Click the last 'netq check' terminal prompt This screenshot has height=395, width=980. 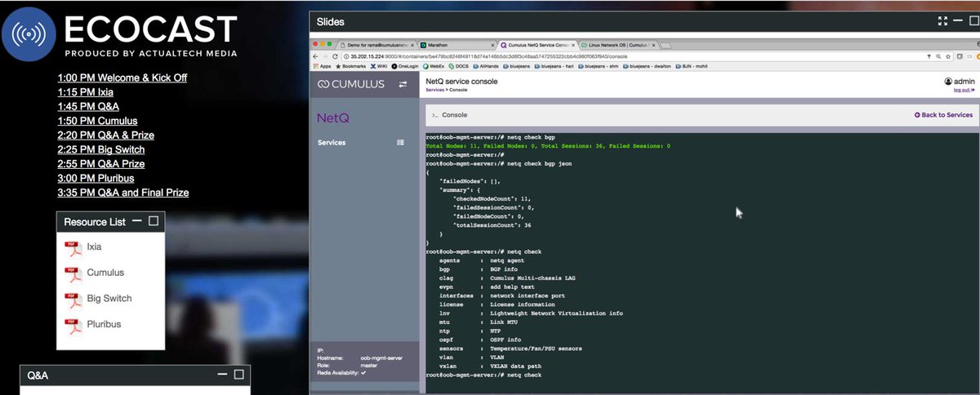click(x=484, y=375)
